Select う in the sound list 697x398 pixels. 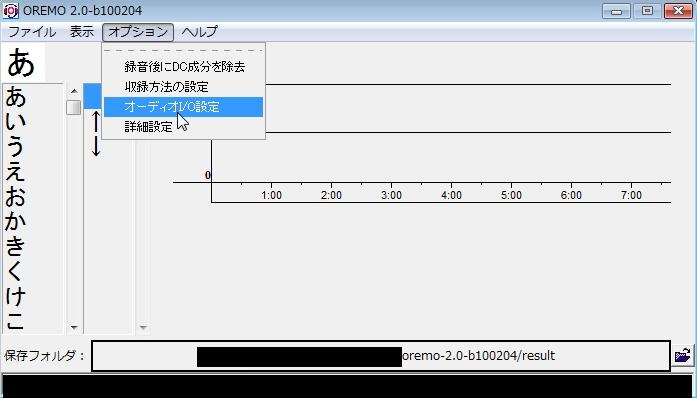pyautogui.click(x=16, y=146)
